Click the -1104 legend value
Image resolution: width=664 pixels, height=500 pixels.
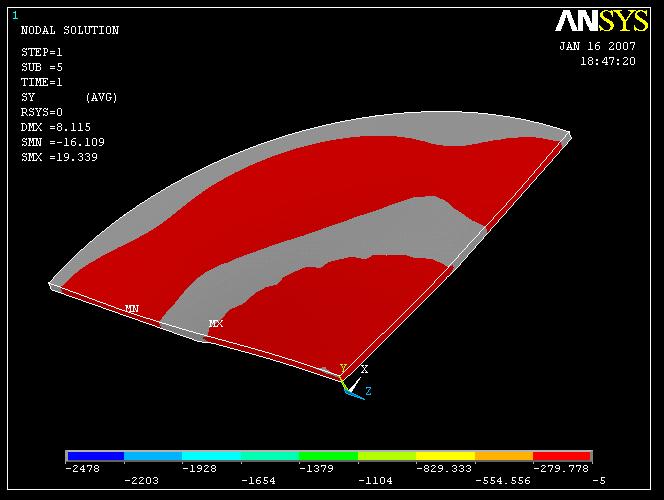click(375, 481)
